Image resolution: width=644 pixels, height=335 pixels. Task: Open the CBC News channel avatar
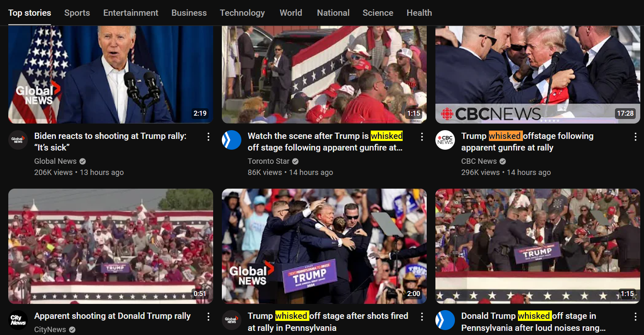445,140
